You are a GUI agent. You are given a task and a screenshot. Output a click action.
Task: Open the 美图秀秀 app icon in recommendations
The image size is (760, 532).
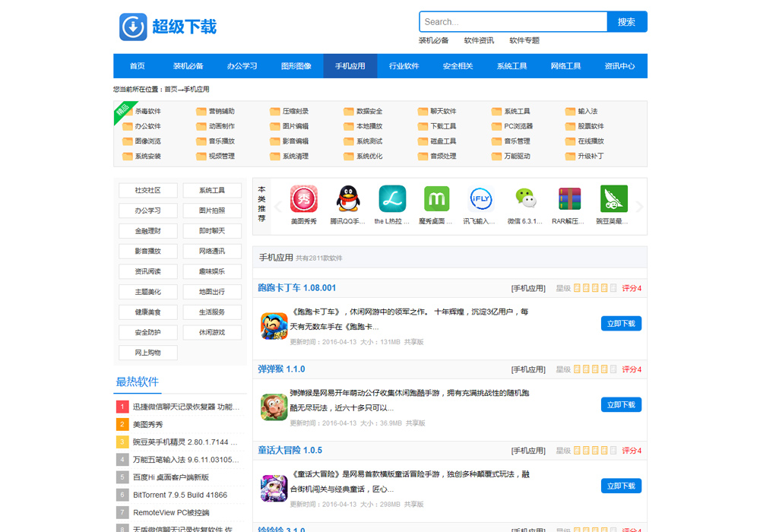[304, 198]
